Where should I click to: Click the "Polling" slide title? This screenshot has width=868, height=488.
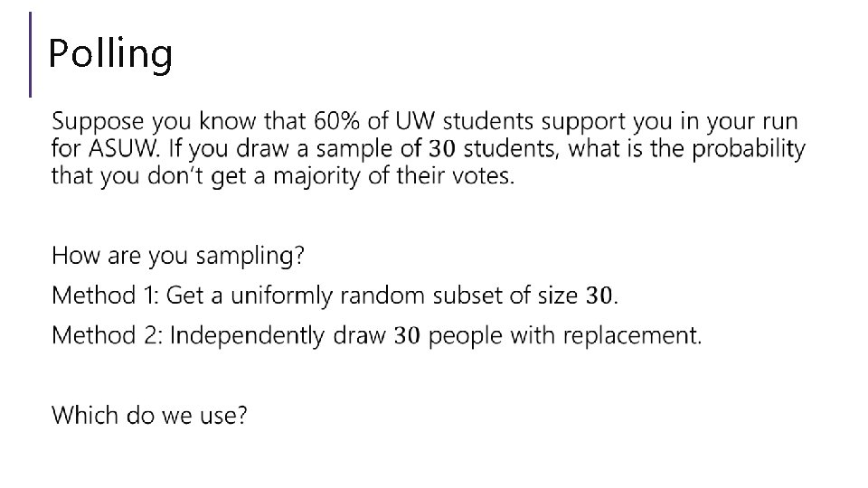click(x=109, y=54)
